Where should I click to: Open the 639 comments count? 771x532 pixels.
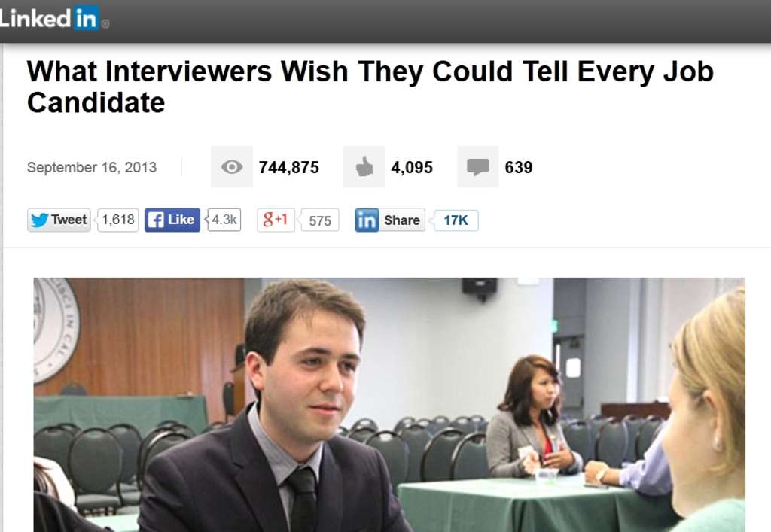pos(519,168)
